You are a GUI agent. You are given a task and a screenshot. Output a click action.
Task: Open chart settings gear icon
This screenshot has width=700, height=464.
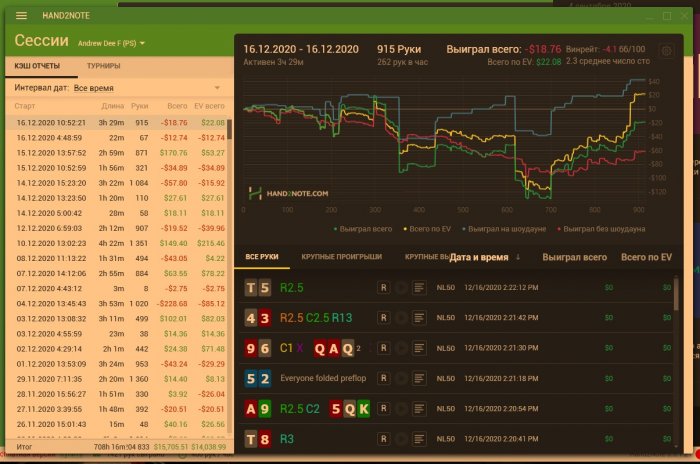pos(667,51)
